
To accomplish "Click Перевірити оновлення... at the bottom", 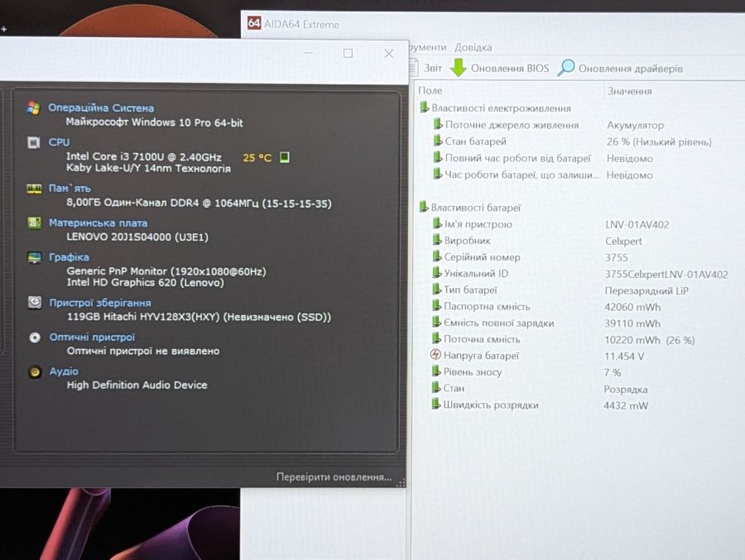I will click(x=334, y=476).
